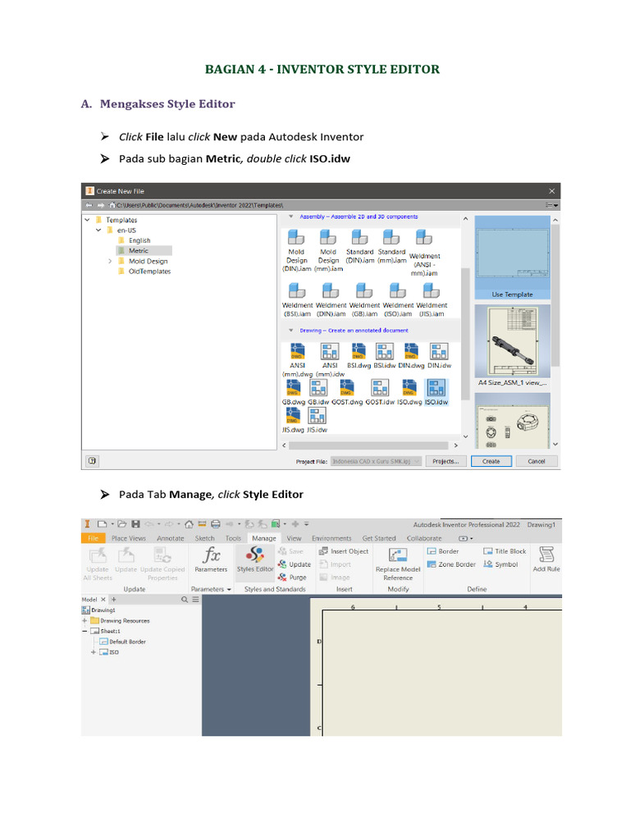This screenshot has width=630, height=840.
Task: Click Zone Border in Define panel
Action: [x=452, y=564]
